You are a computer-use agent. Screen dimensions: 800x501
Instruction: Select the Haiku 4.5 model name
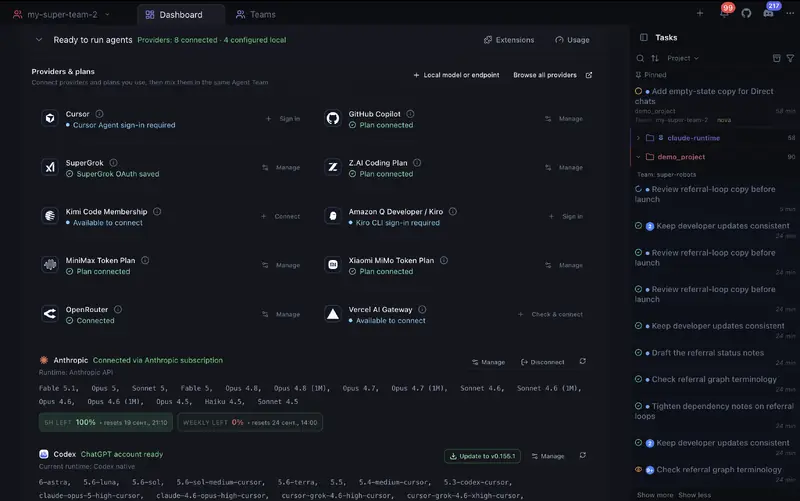pos(223,402)
